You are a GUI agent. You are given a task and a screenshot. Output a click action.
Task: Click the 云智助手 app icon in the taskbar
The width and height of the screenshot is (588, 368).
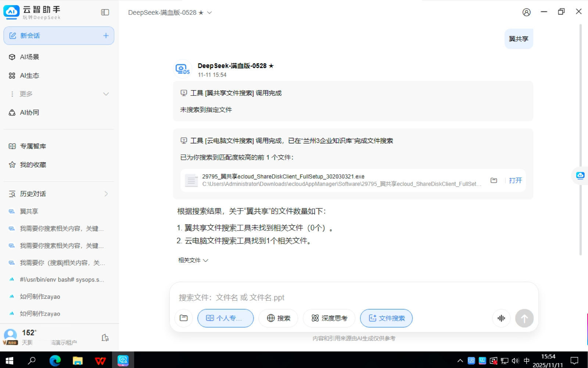(123, 360)
